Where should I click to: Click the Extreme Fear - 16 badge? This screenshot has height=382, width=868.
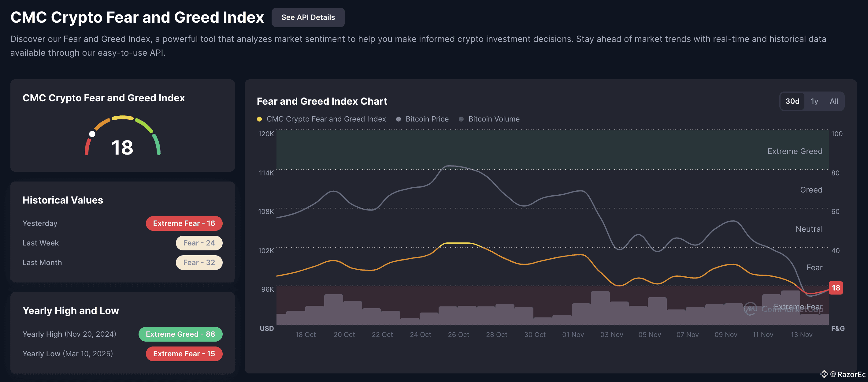[184, 223]
